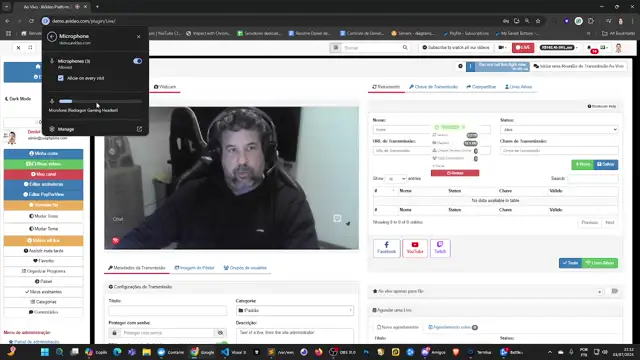Open the Status dropdown
The height and width of the screenshot is (360, 640).
tap(559, 129)
